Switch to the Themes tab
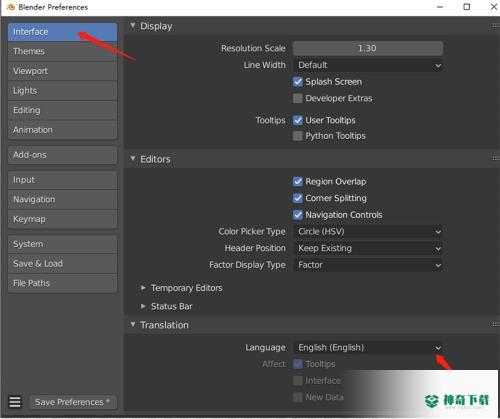This screenshot has height=419, width=500. [63, 51]
